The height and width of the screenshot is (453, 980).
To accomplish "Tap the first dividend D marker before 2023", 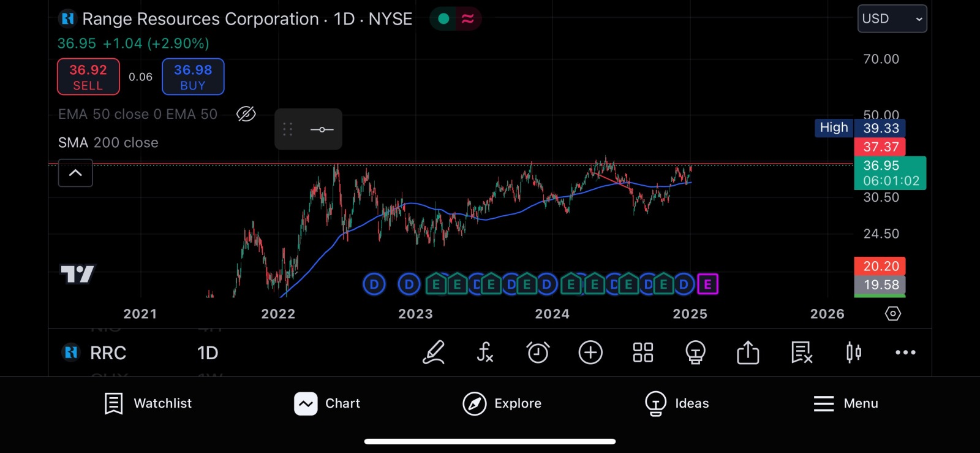I will point(374,284).
